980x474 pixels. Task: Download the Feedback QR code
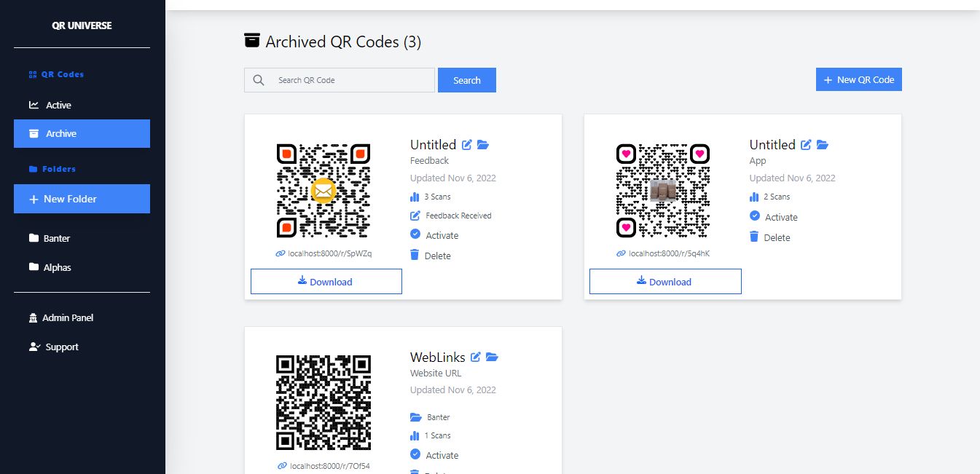pos(326,281)
